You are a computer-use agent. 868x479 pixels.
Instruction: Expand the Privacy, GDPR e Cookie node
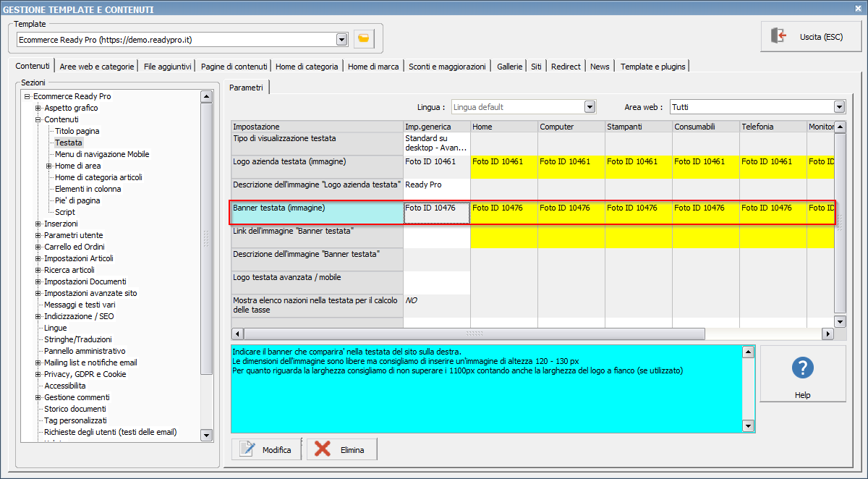(38, 374)
